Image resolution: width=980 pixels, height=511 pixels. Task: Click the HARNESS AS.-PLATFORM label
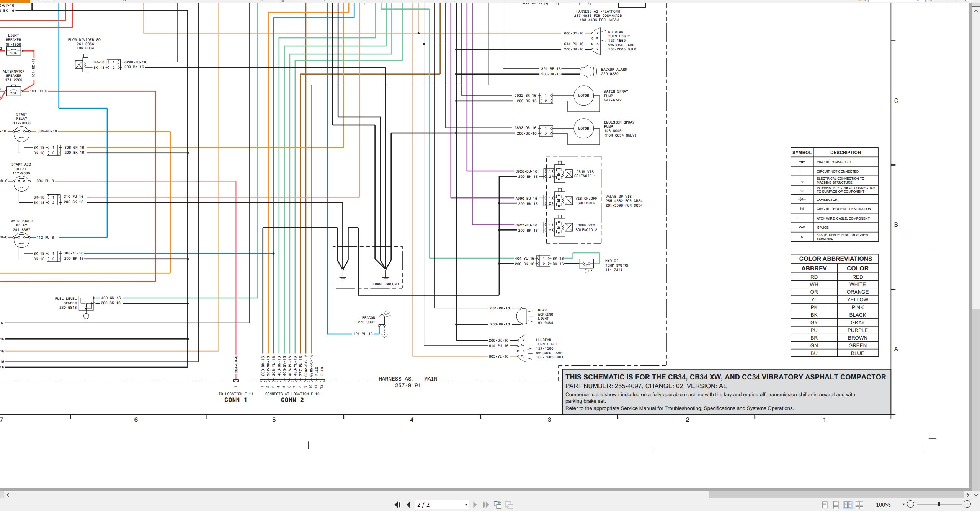coord(598,11)
